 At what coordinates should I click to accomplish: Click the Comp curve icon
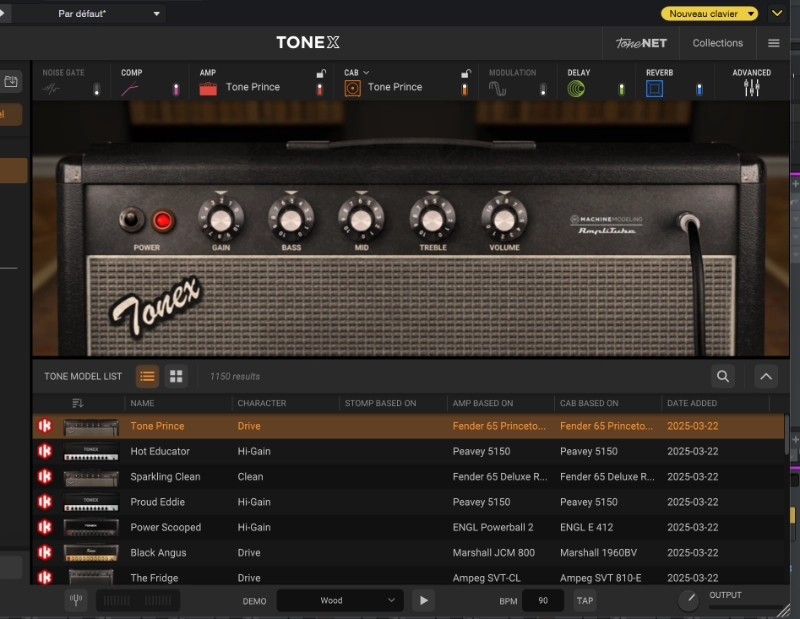(x=130, y=89)
